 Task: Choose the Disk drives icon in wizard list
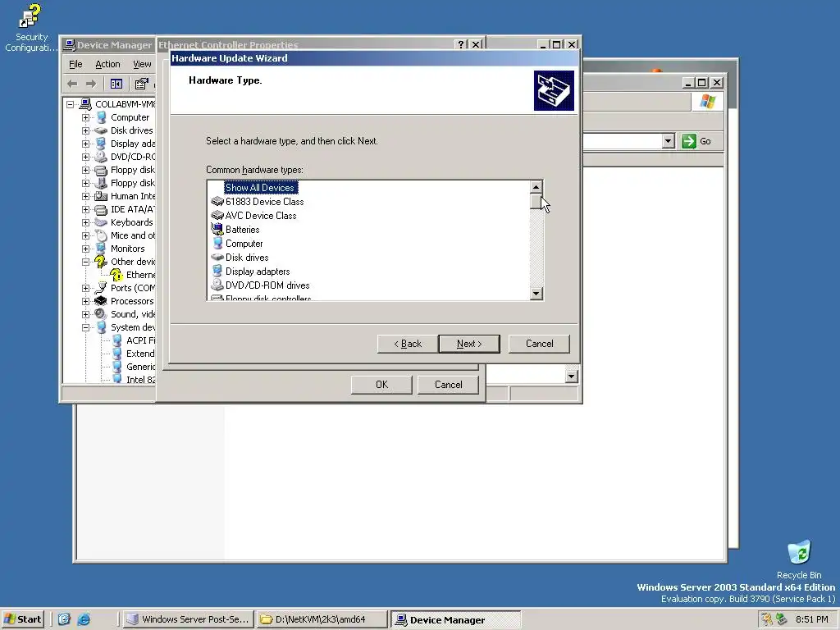tap(217, 257)
